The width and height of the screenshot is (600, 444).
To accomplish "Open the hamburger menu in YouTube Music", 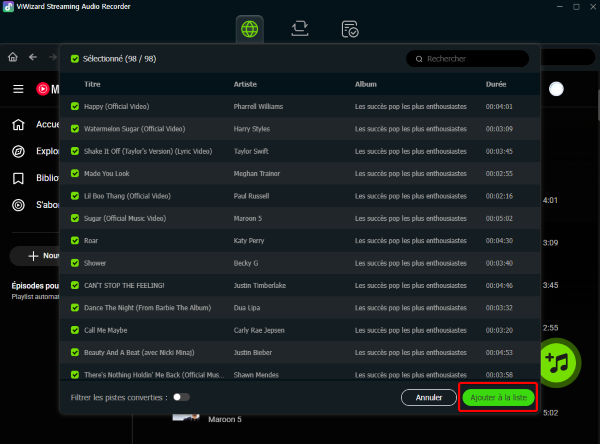I will click(18, 89).
